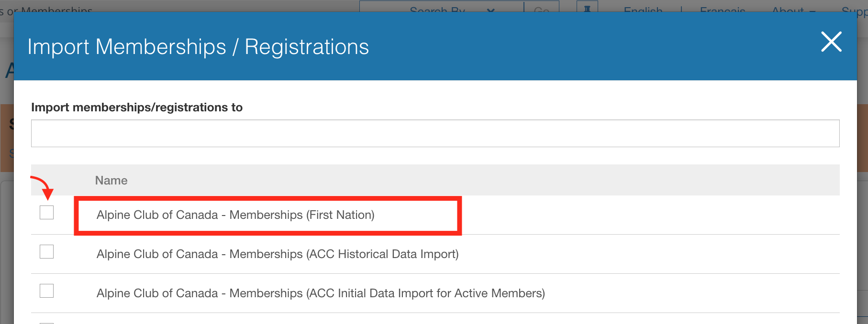This screenshot has width=868, height=324.
Task: Click the Import Memberships / Registrations title
Action: [198, 47]
